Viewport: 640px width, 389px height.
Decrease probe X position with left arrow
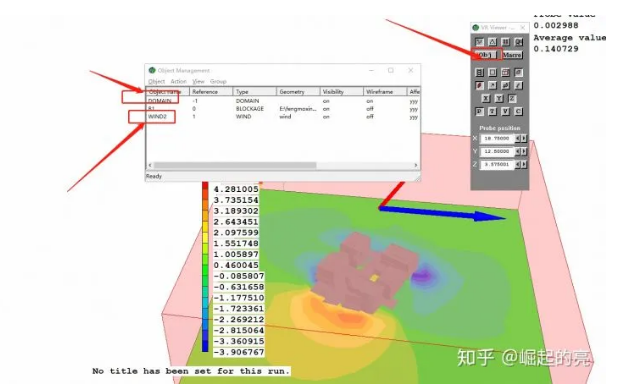tap(518, 138)
